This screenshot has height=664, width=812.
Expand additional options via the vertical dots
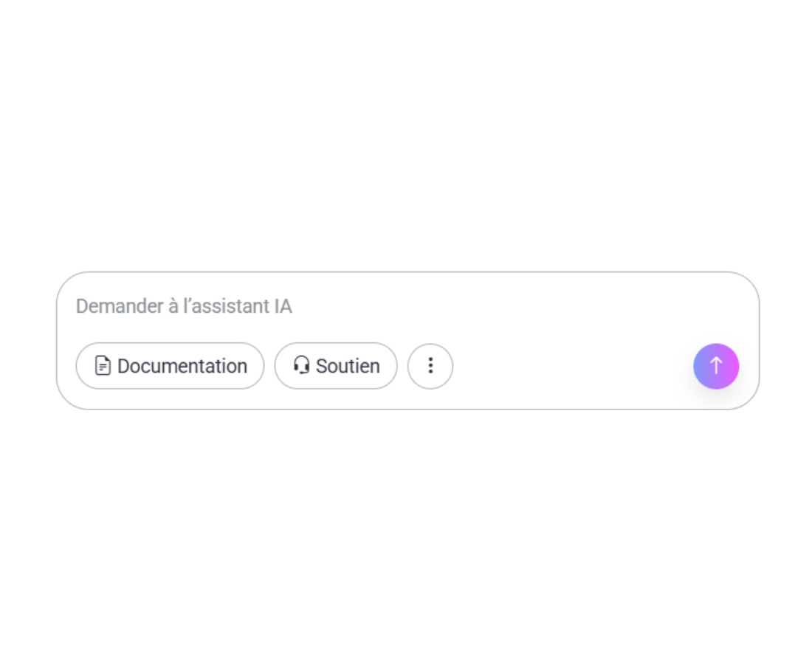point(430,366)
